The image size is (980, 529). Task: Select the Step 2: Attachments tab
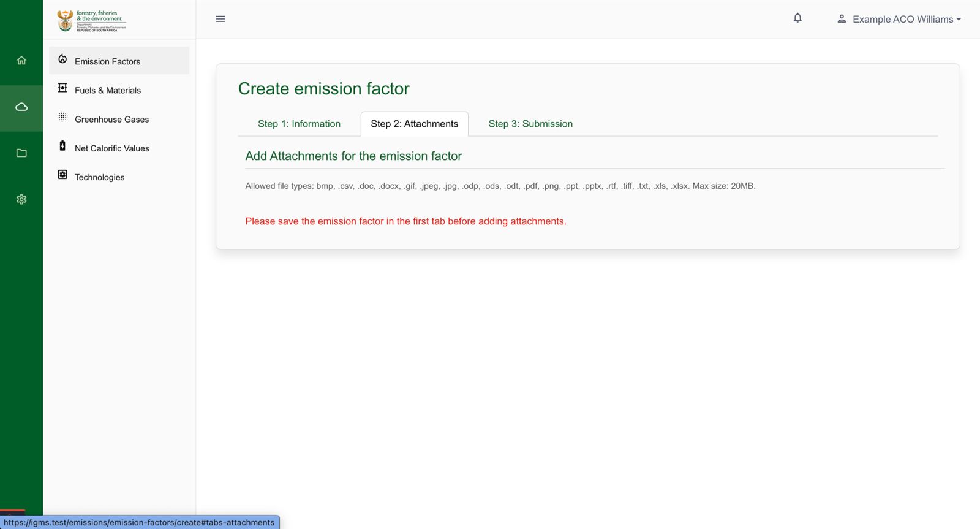[x=415, y=124]
